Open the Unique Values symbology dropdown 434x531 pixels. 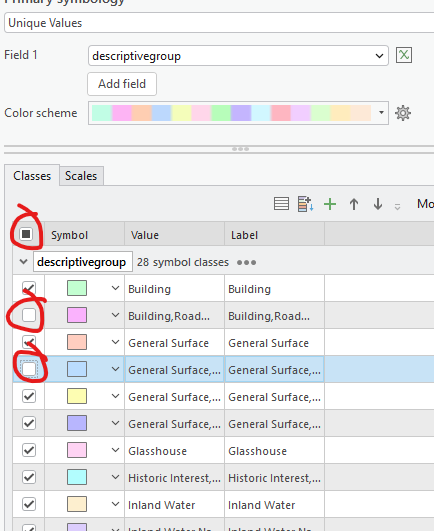219,23
